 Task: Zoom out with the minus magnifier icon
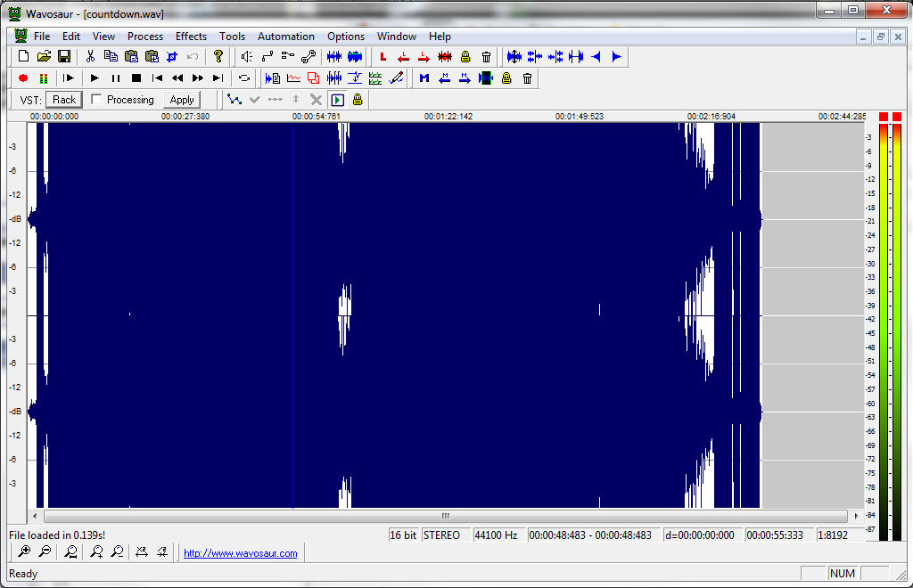point(45,551)
